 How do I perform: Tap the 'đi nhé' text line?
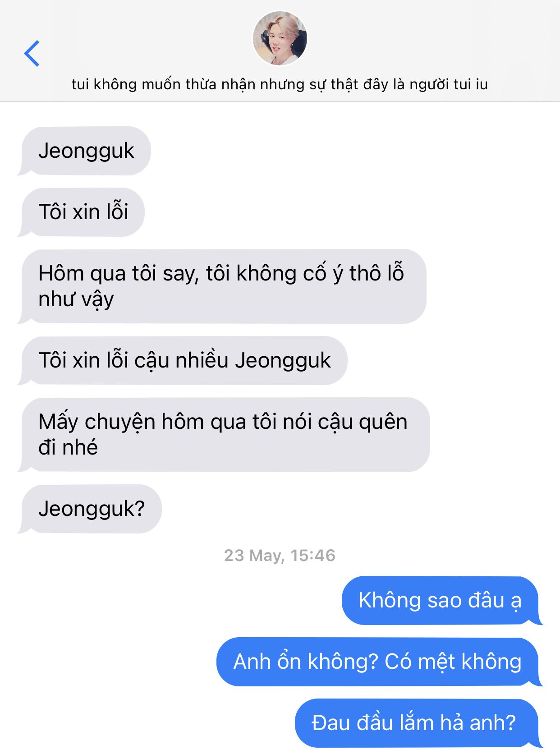point(68,447)
